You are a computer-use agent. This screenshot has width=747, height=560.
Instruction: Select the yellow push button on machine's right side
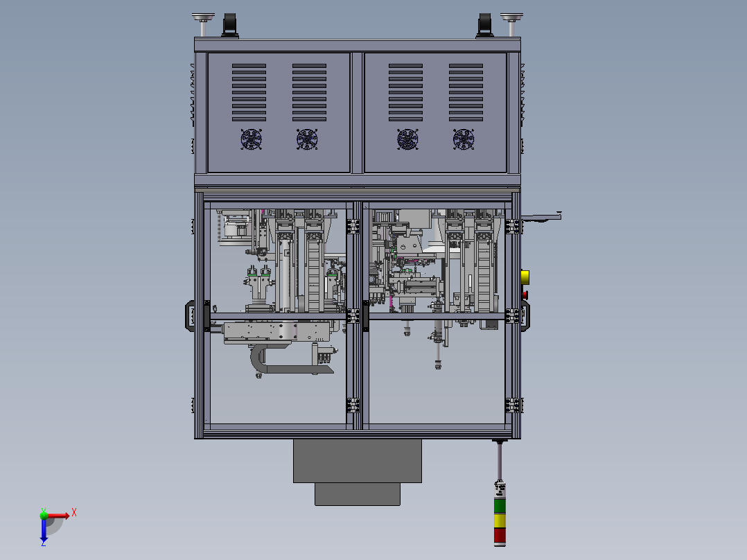pos(525,277)
